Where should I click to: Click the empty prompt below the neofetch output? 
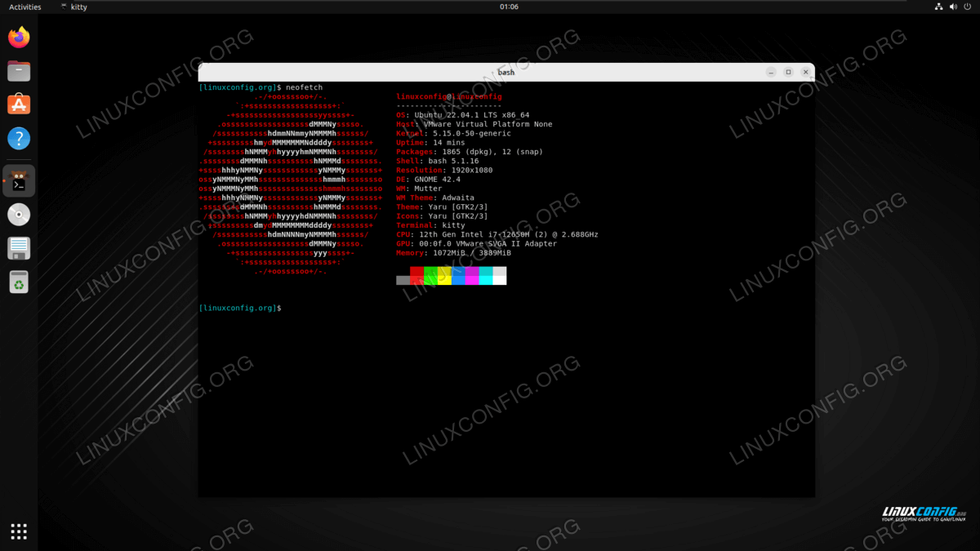(x=239, y=308)
